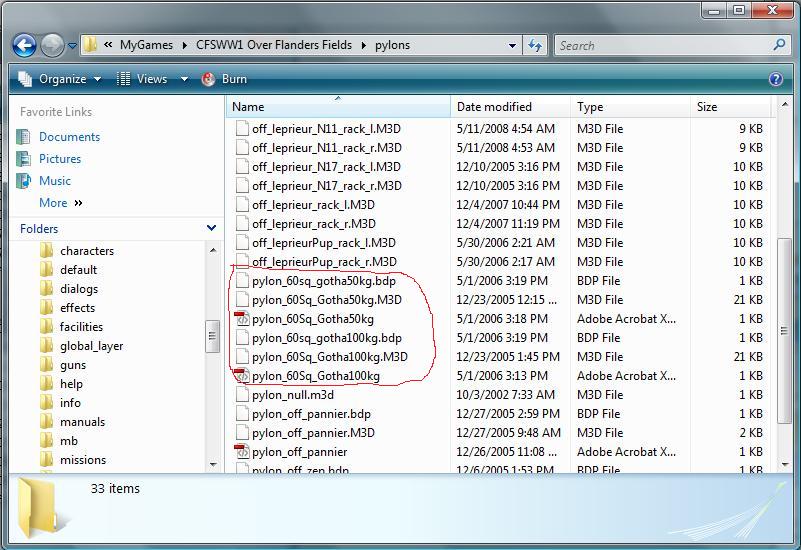Click the file list scroll up arrow
This screenshot has width=801, height=550.
click(x=785, y=105)
